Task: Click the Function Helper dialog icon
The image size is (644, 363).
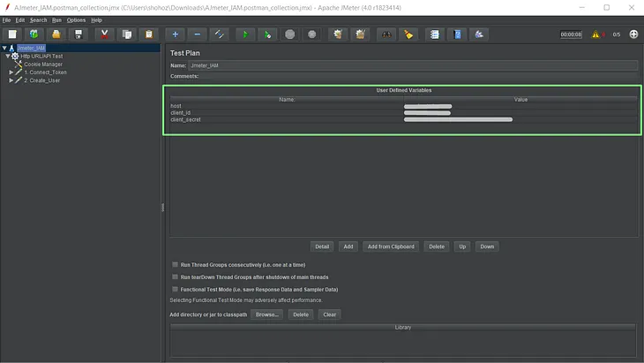Action: (435, 34)
